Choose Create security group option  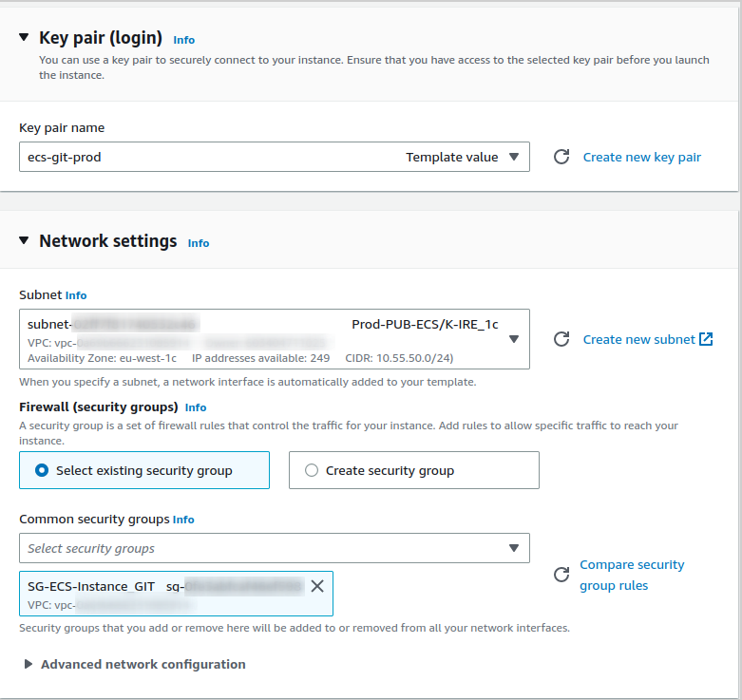312,470
